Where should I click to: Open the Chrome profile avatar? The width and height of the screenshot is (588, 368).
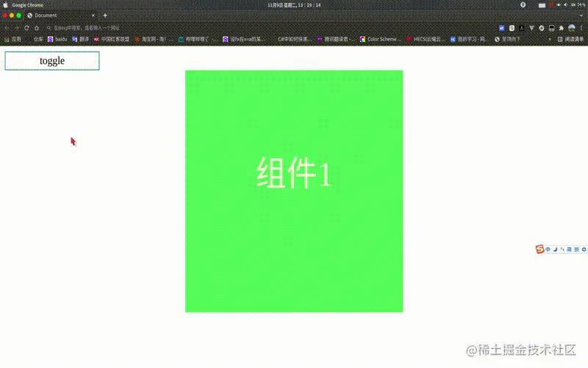572,28
